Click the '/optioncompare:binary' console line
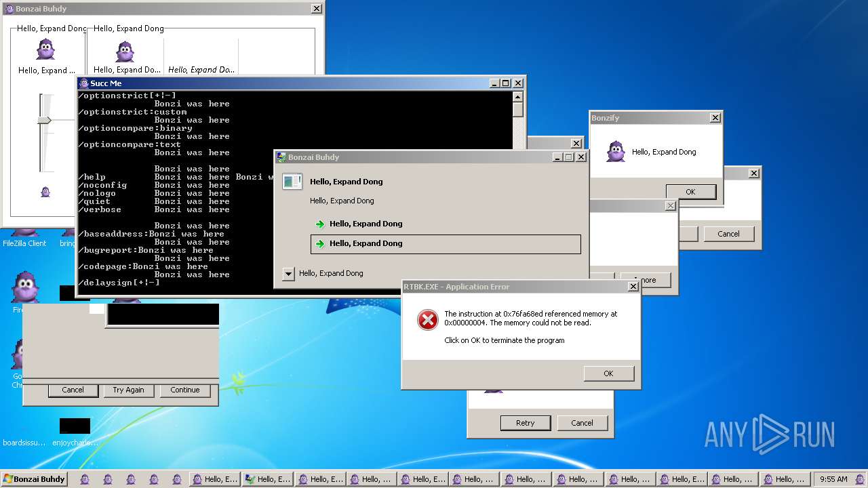 [x=136, y=128]
